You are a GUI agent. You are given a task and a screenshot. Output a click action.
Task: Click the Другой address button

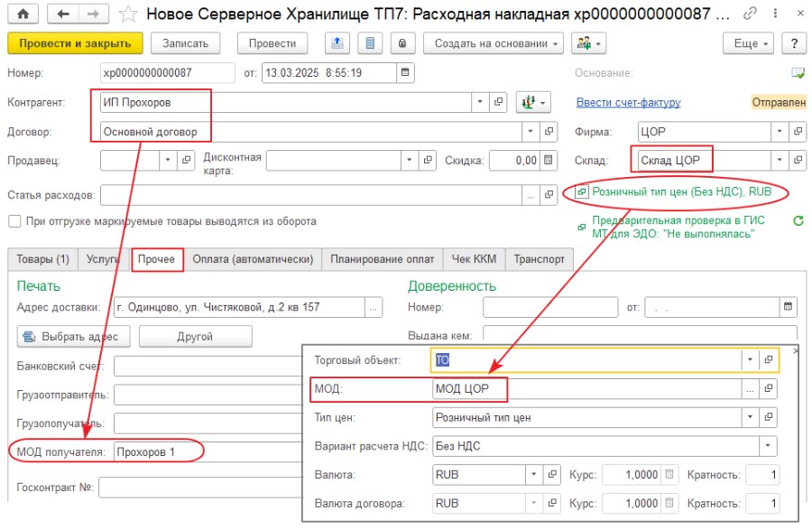click(195, 336)
